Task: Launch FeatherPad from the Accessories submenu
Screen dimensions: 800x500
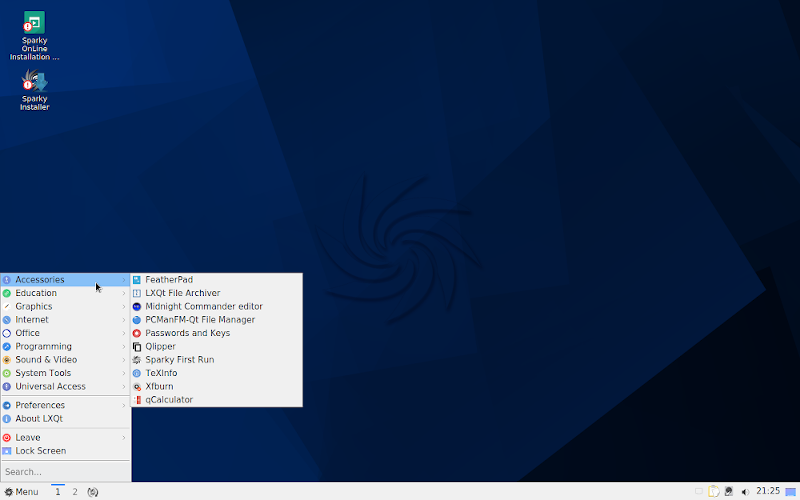Action: 216,280
